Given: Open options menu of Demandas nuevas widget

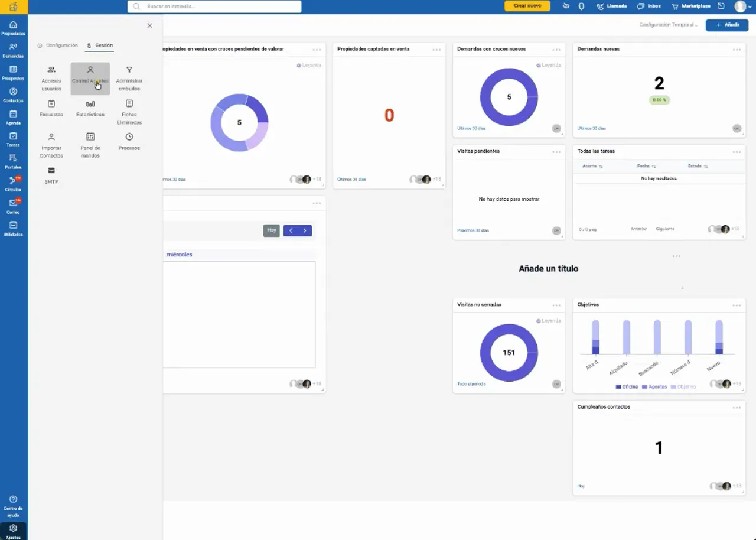Looking at the screenshot, I should [737, 50].
